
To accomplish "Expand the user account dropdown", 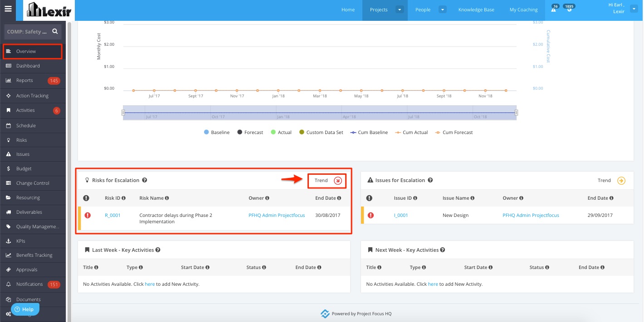I will coord(634,9).
